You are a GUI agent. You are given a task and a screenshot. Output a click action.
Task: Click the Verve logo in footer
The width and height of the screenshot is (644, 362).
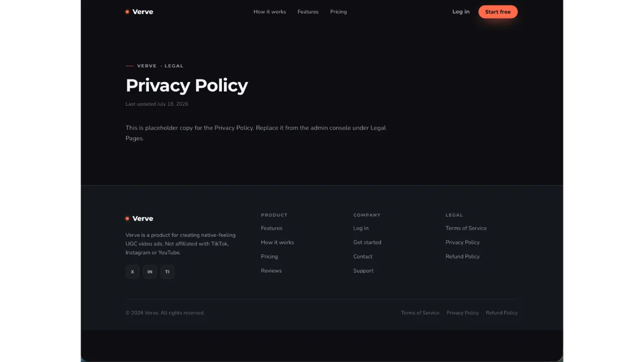(139, 218)
